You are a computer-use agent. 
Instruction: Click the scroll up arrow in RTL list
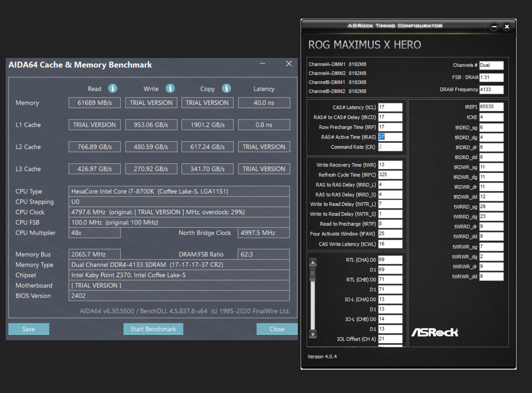(x=313, y=262)
